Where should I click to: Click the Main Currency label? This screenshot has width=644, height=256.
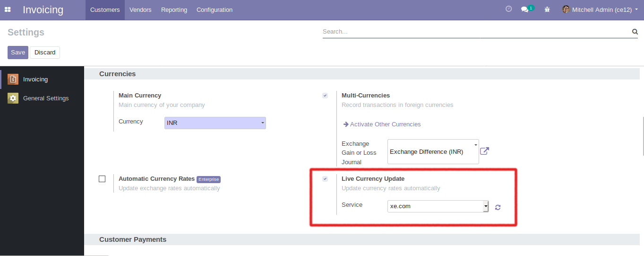click(x=140, y=96)
